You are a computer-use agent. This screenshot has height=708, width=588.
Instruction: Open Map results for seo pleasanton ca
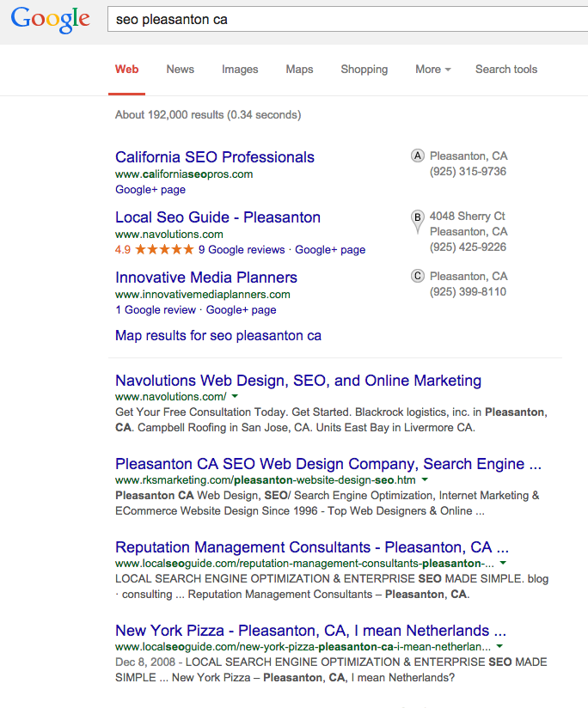[218, 335]
